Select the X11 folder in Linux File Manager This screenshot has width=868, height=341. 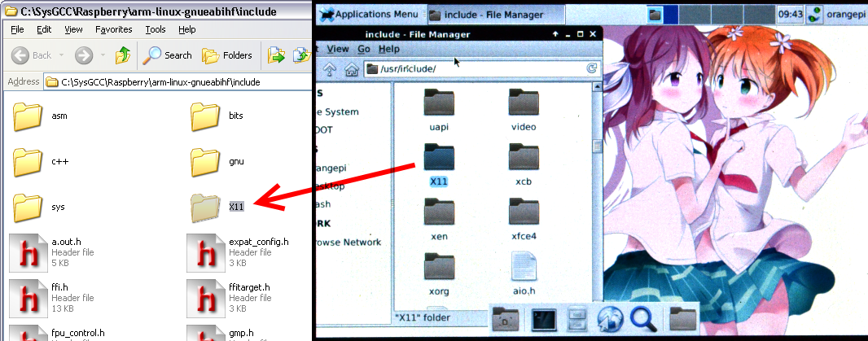coord(439,165)
